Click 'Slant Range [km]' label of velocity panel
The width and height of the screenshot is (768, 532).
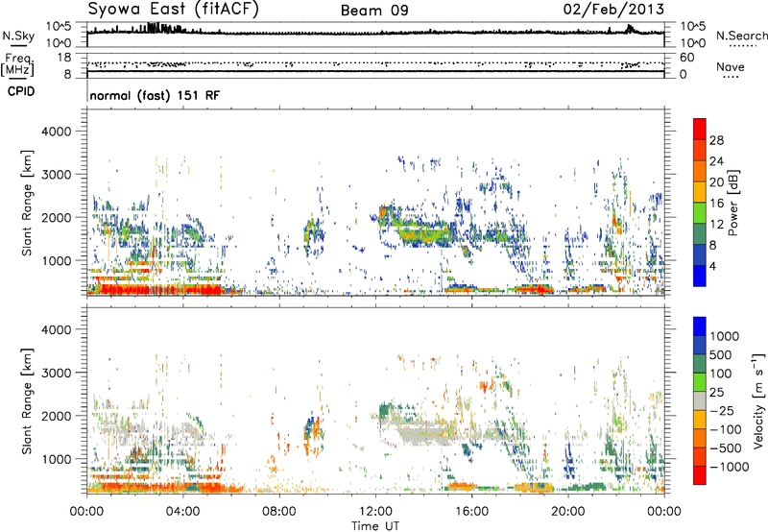(27, 400)
